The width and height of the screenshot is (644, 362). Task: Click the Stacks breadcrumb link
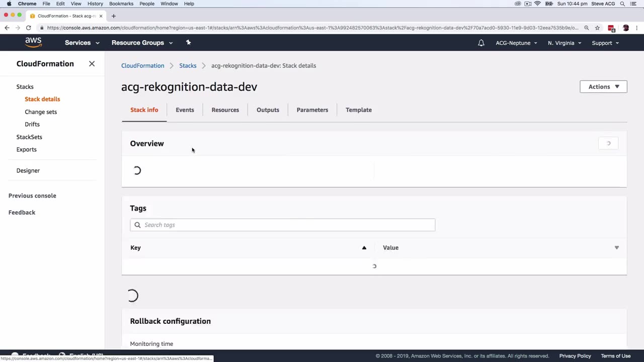188,66
